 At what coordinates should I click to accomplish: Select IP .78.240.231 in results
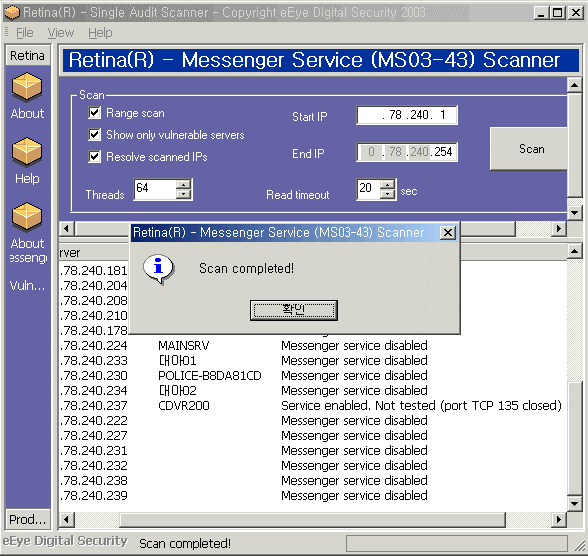pyautogui.click(x=94, y=451)
